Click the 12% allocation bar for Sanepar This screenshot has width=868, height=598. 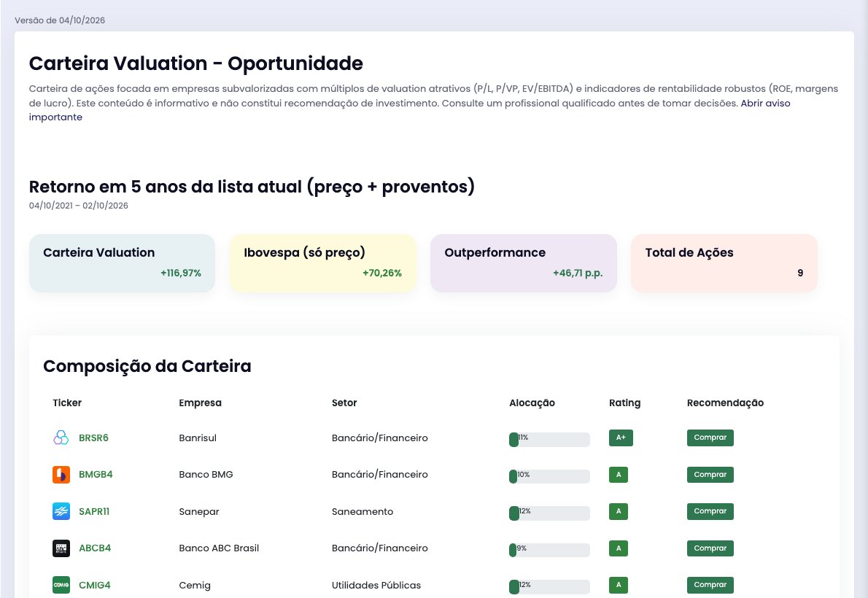click(550, 513)
